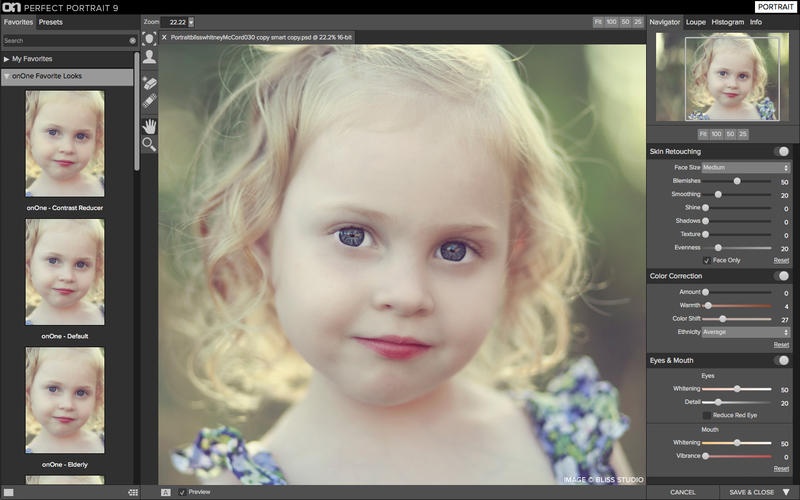Image resolution: width=800 pixels, height=500 pixels.
Task: Reset the Color Correction settings
Action: point(781,345)
